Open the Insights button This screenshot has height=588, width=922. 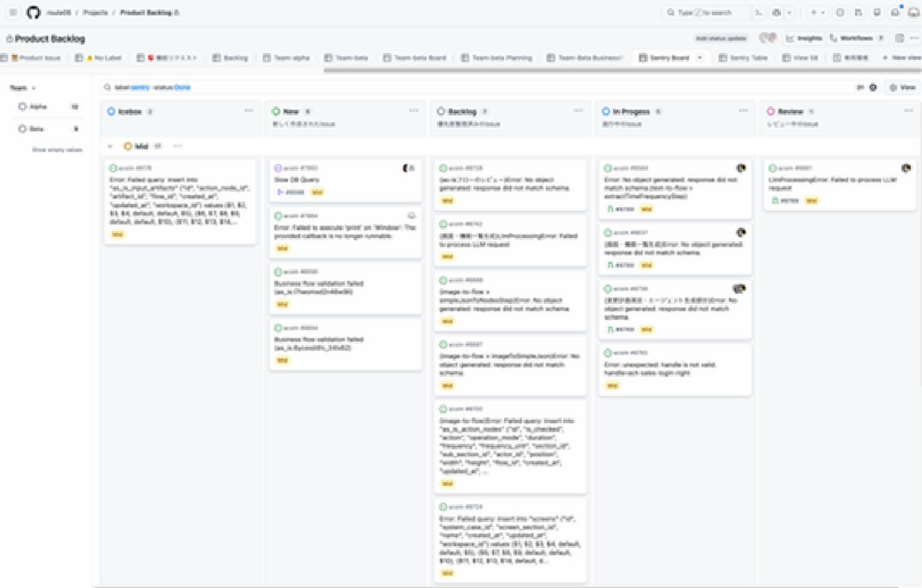(804, 38)
